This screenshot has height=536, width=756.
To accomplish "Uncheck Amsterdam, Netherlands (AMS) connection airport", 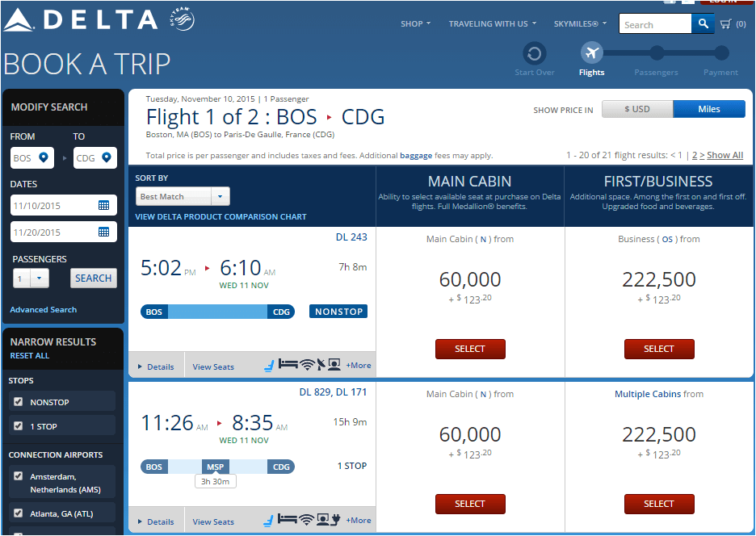I will point(19,475).
